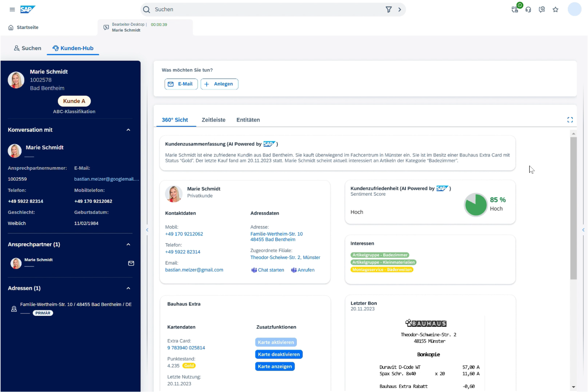Screen dimensions: 588x392
Task: Open the Suchen tab
Action: pyautogui.click(x=28, y=48)
